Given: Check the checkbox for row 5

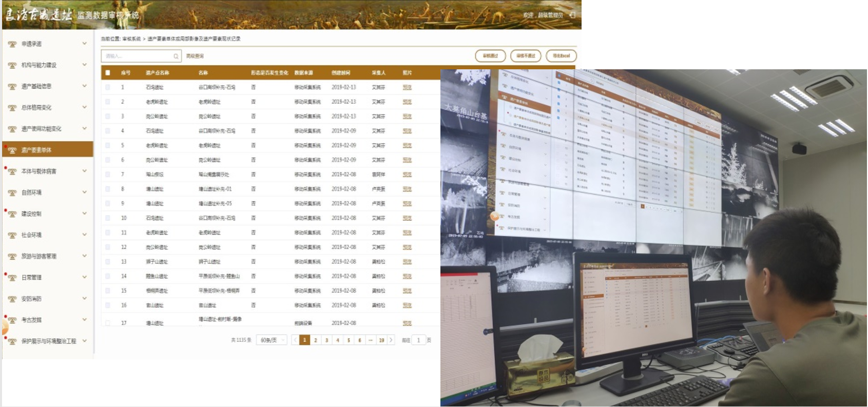Looking at the screenshot, I should (x=108, y=145).
